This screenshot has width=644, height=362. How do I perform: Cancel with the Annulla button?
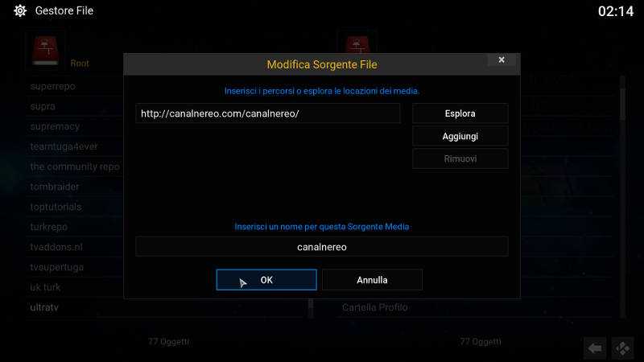(x=372, y=280)
